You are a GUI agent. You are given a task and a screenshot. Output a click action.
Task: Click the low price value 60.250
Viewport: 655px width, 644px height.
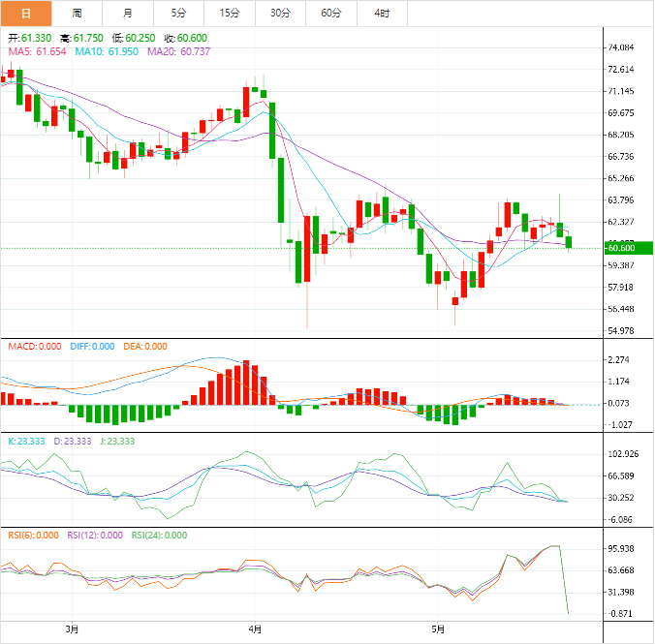140,38
